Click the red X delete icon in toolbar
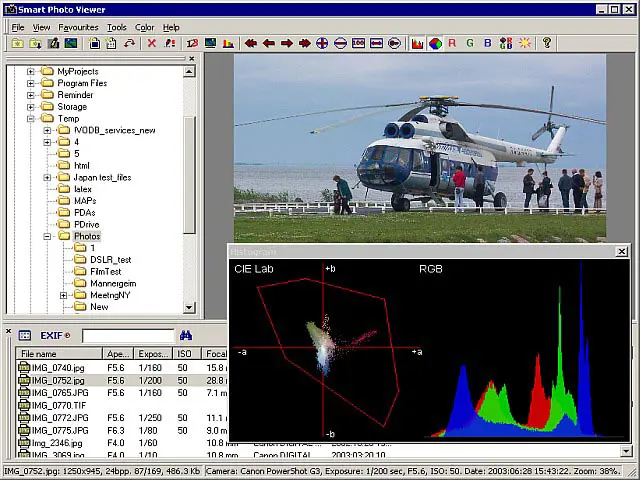Image resolution: width=640 pixels, height=480 pixels. [152, 44]
